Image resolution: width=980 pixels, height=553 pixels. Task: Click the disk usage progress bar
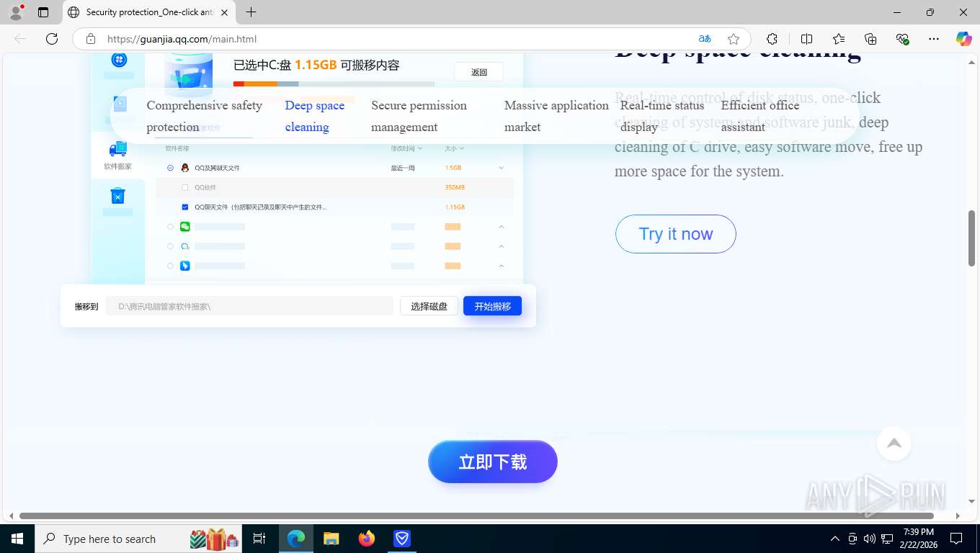tap(334, 84)
